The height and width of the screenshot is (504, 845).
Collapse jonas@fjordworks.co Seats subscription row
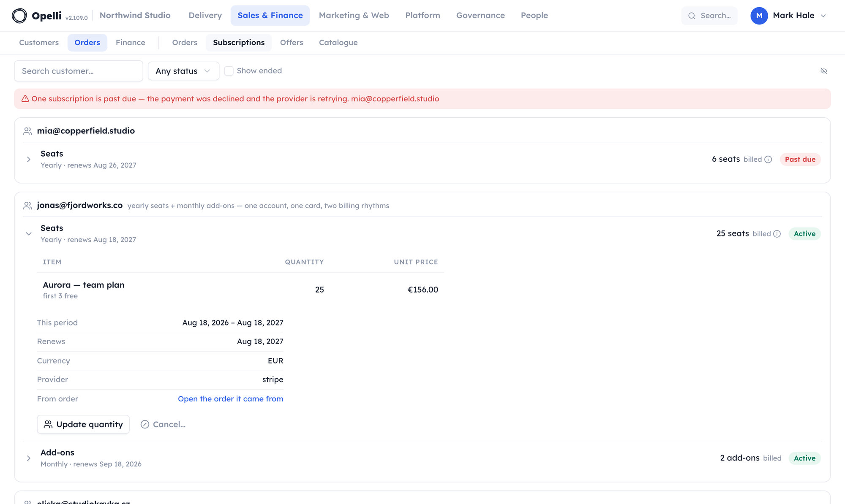click(28, 234)
